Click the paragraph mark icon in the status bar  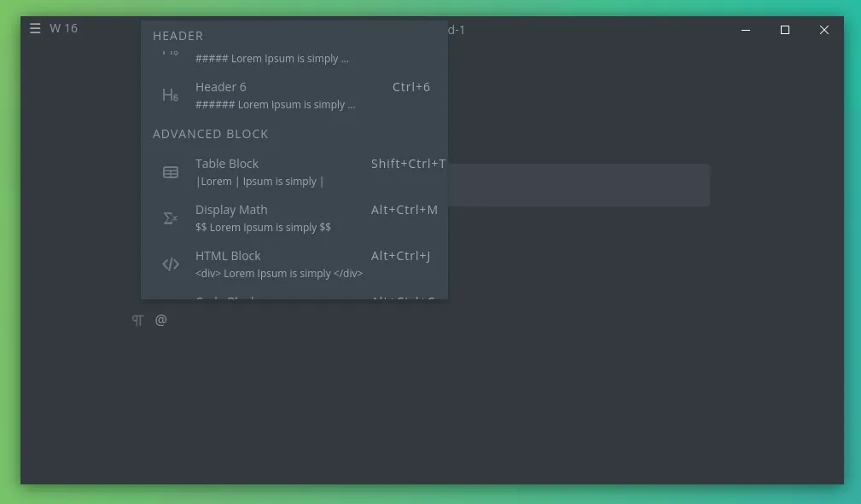(x=137, y=320)
